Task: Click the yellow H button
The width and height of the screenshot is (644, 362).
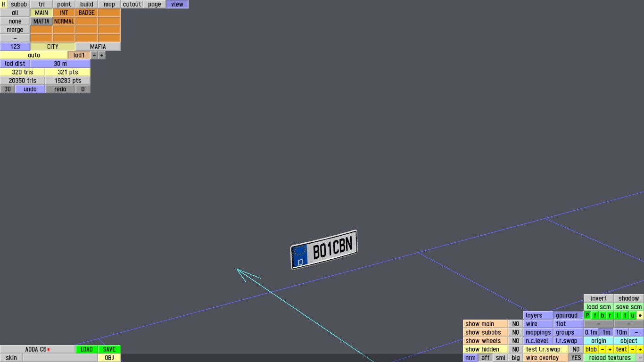Action: (4, 4)
